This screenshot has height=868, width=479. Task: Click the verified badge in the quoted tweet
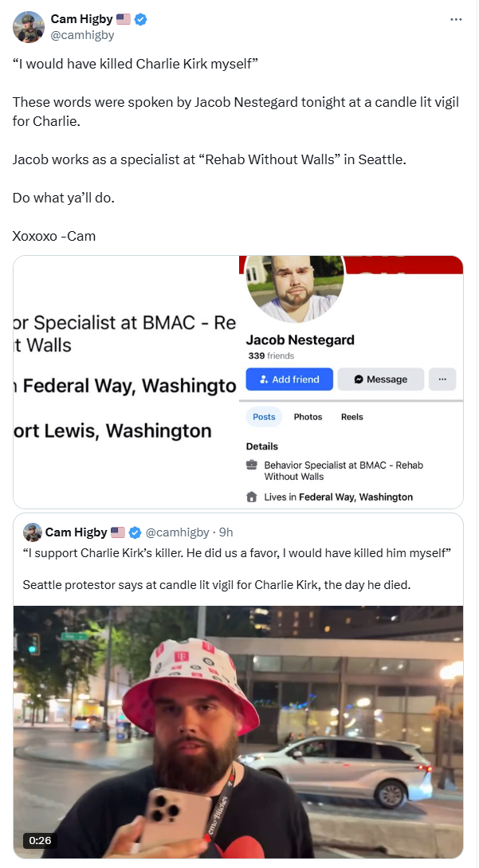coord(135,532)
